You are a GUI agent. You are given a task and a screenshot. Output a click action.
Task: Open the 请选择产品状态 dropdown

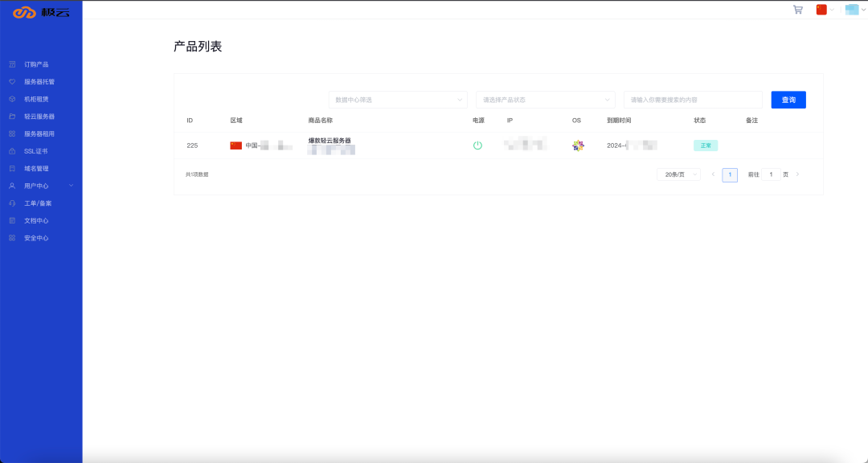tap(545, 100)
